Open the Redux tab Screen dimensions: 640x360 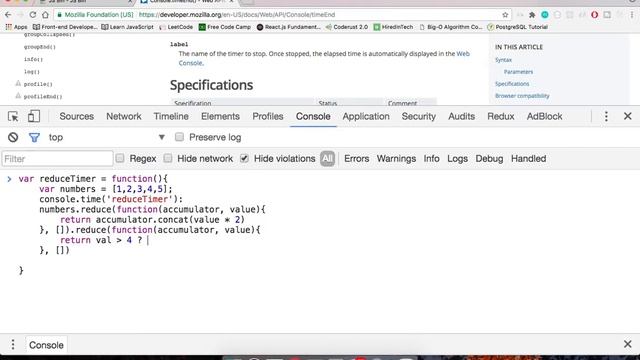pos(501,116)
